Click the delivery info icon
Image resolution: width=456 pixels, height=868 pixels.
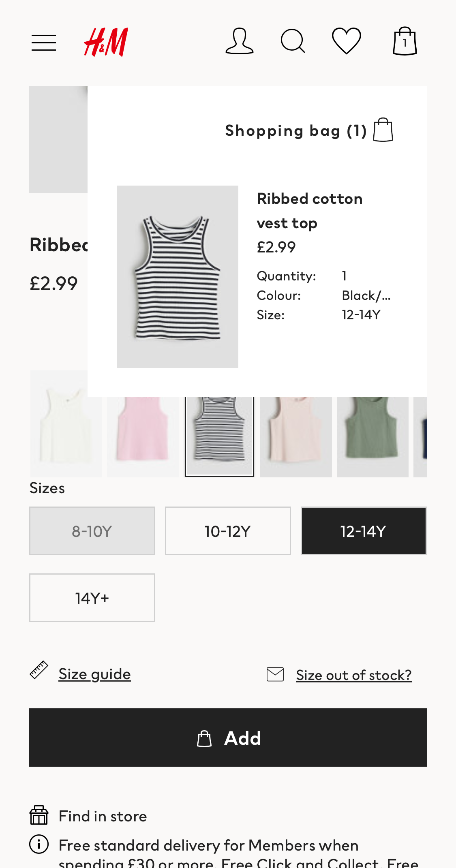point(39,844)
